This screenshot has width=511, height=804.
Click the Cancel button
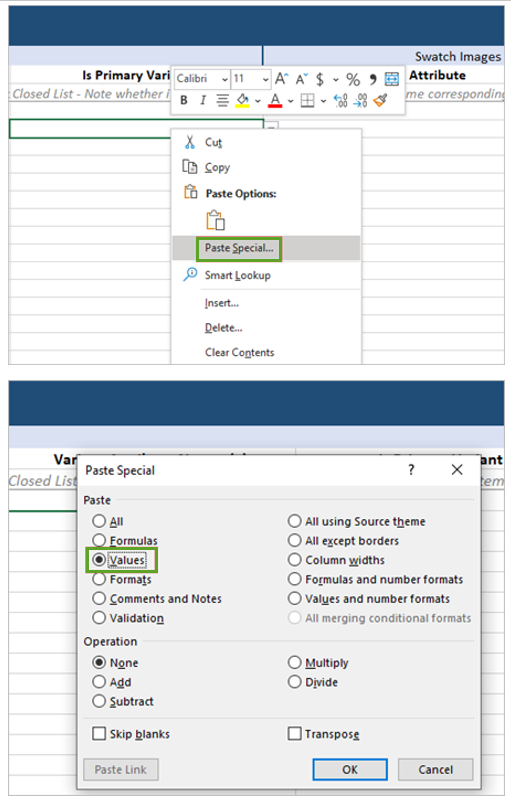[x=436, y=769]
